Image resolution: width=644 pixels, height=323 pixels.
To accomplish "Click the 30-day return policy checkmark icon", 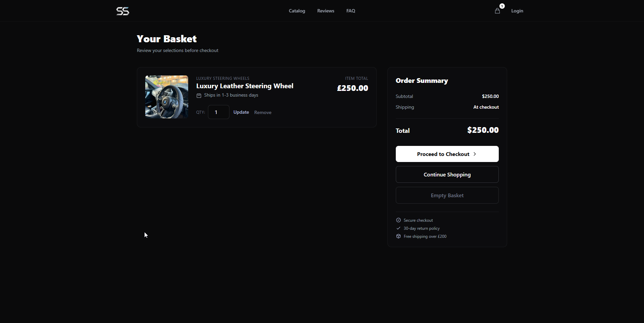I will coord(398,228).
